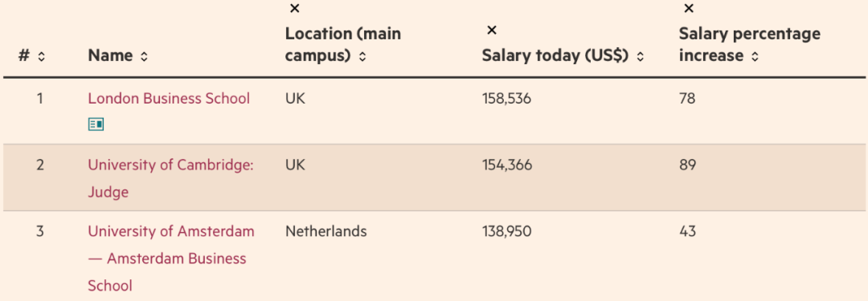Select the 78 percentage increase cell
The width and height of the screenshot is (868, 301).
click(687, 99)
